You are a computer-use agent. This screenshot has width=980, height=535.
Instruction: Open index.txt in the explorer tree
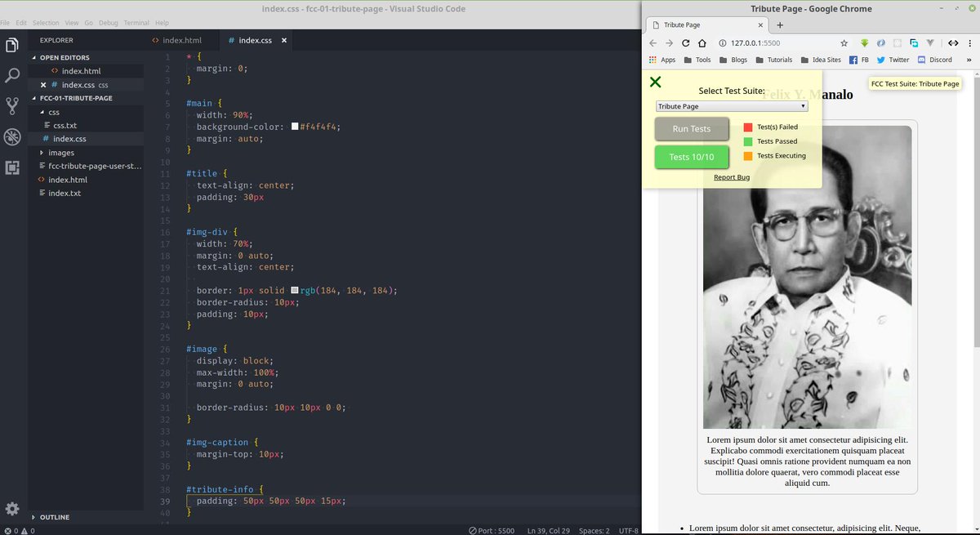coord(65,193)
